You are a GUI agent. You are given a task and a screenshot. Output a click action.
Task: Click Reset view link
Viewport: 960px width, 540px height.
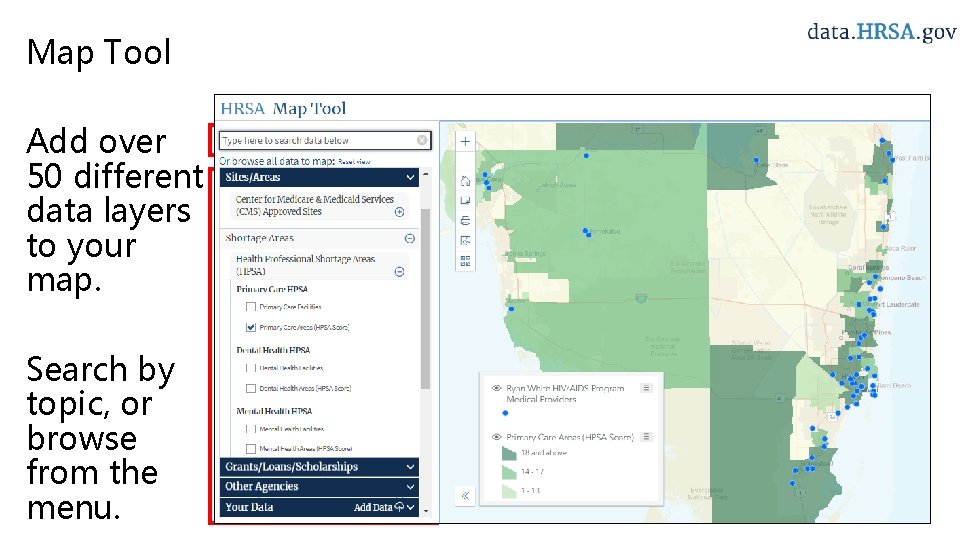click(354, 162)
